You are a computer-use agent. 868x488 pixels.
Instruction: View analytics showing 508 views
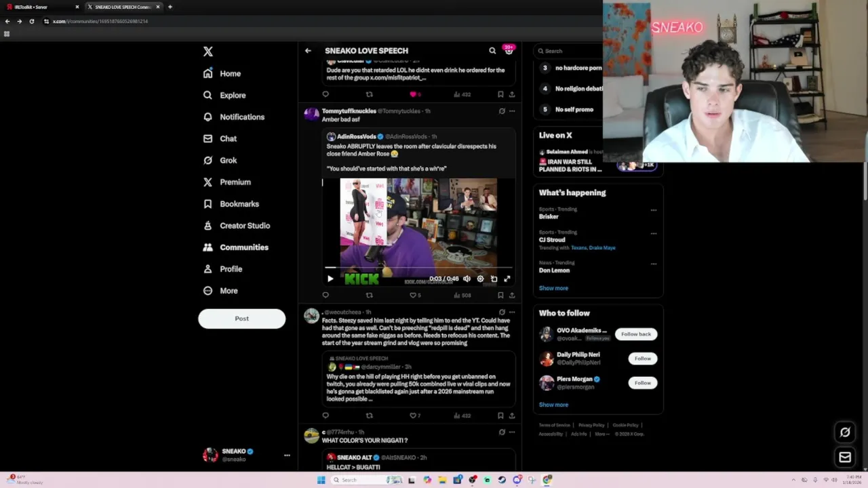462,295
